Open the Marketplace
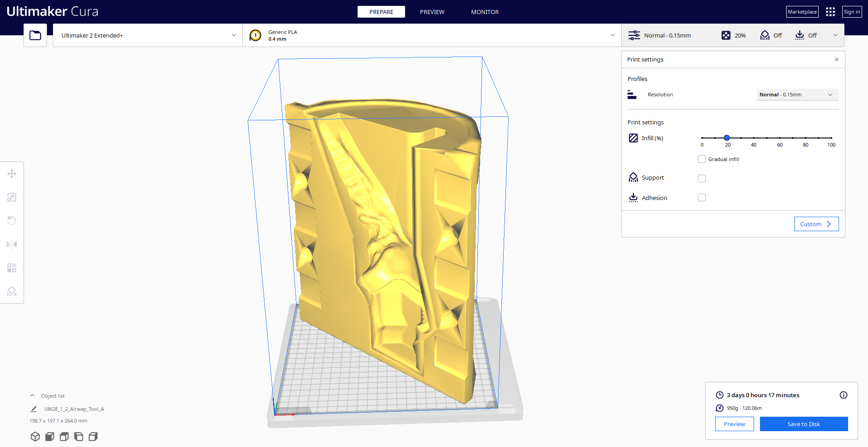This screenshot has height=447, width=868. [802, 12]
